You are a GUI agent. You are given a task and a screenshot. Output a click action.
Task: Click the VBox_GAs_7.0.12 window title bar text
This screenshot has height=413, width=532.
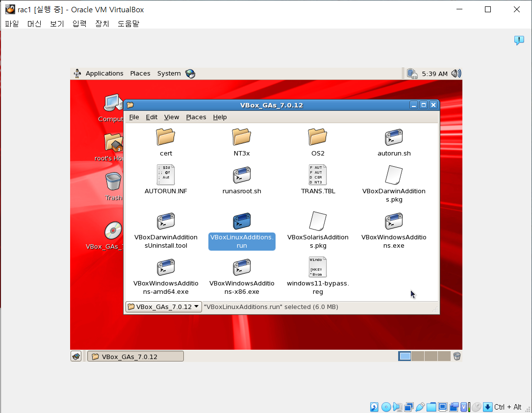pyautogui.click(x=272, y=105)
